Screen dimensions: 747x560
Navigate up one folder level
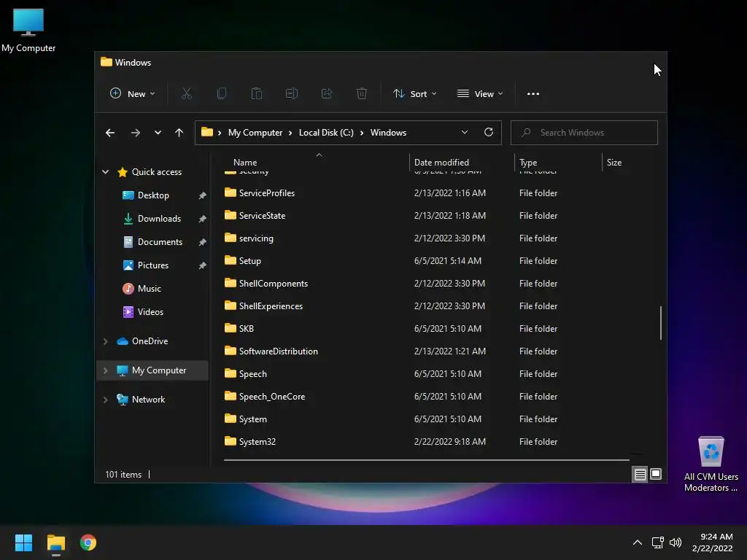tap(179, 133)
